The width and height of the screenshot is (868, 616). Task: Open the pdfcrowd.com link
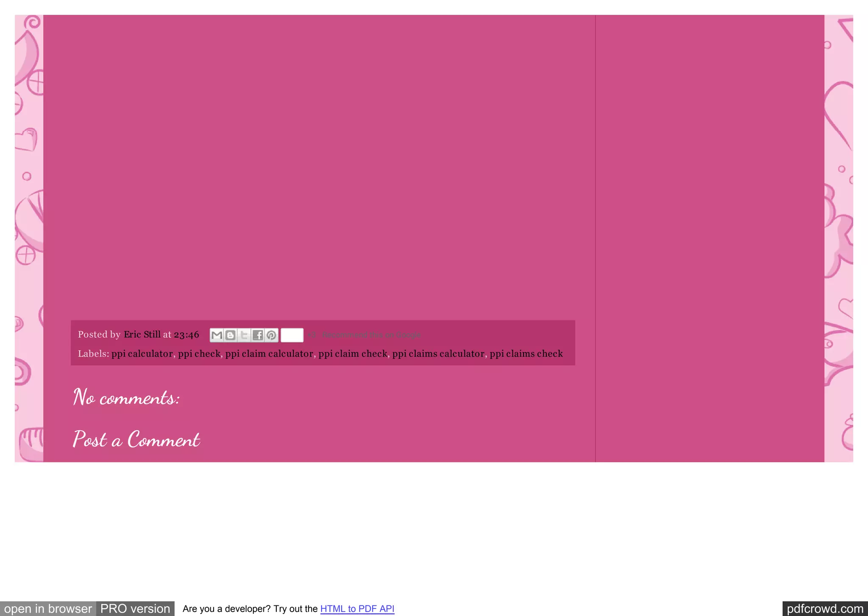point(825,609)
